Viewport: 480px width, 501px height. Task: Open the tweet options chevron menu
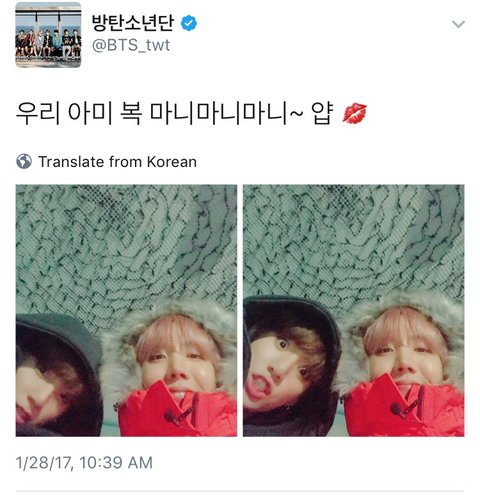click(x=458, y=24)
